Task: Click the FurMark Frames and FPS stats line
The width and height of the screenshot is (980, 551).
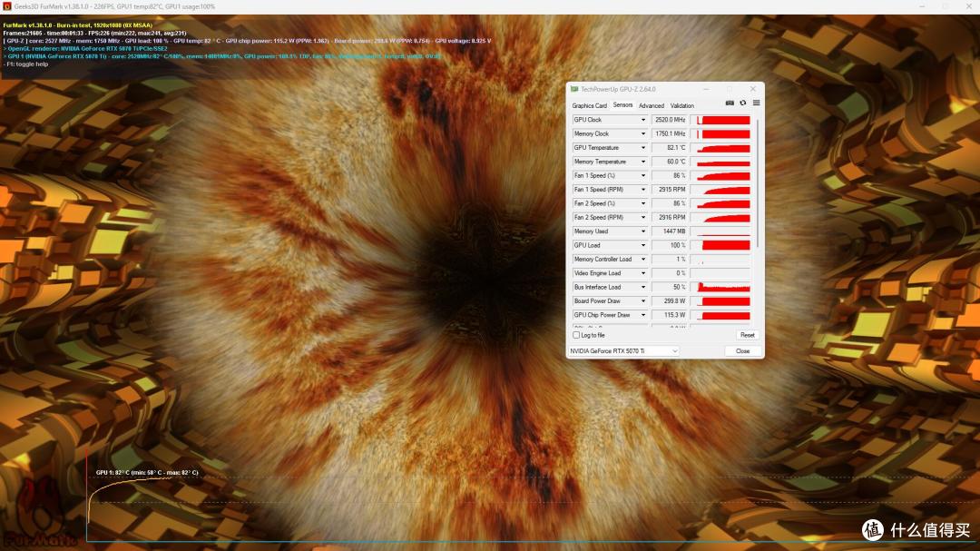Action: 94,34
